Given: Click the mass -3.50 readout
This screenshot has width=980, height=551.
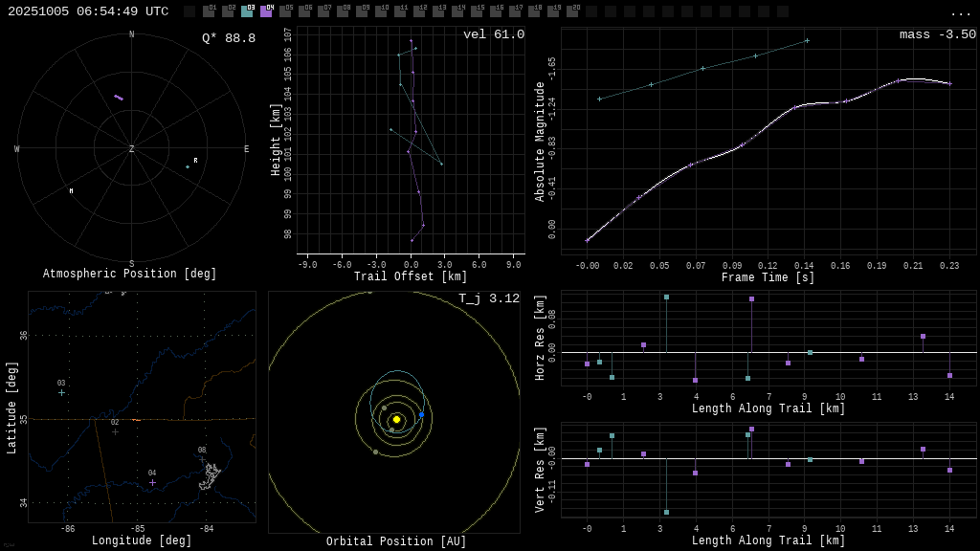Looking at the screenshot, I should pos(937,34).
